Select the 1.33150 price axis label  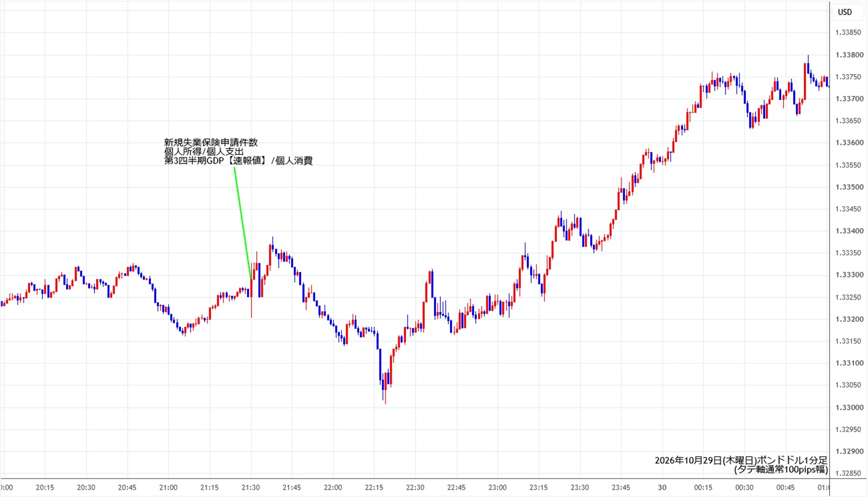pos(848,341)
